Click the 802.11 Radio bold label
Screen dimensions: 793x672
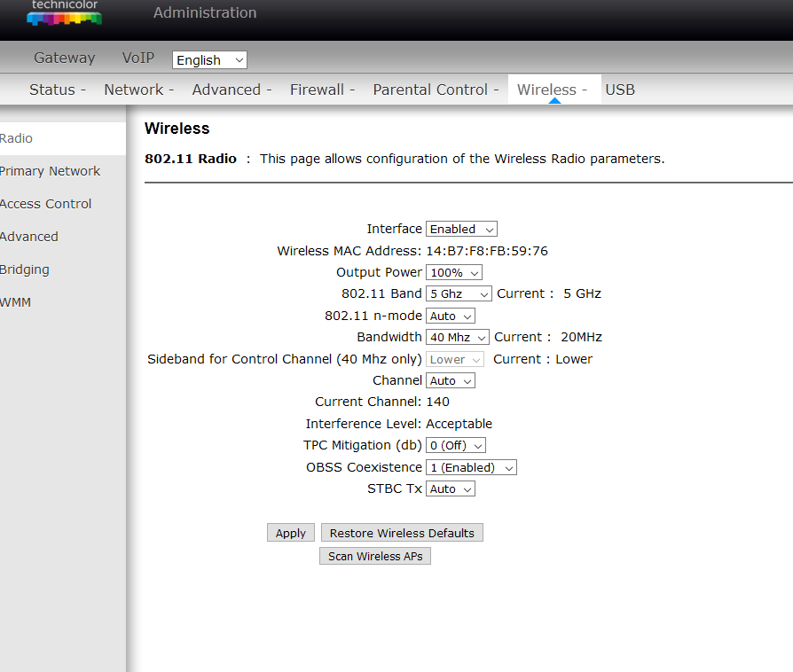point(191,159)
